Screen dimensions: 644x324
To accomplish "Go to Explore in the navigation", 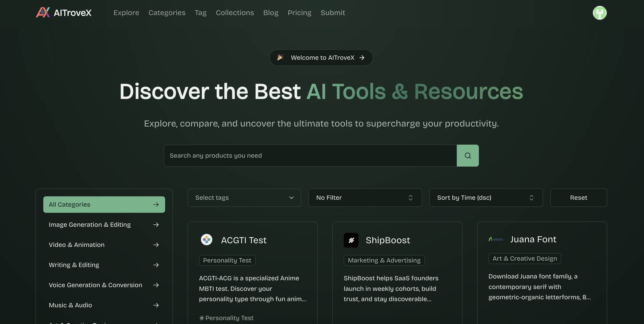I will click(126, 13).
